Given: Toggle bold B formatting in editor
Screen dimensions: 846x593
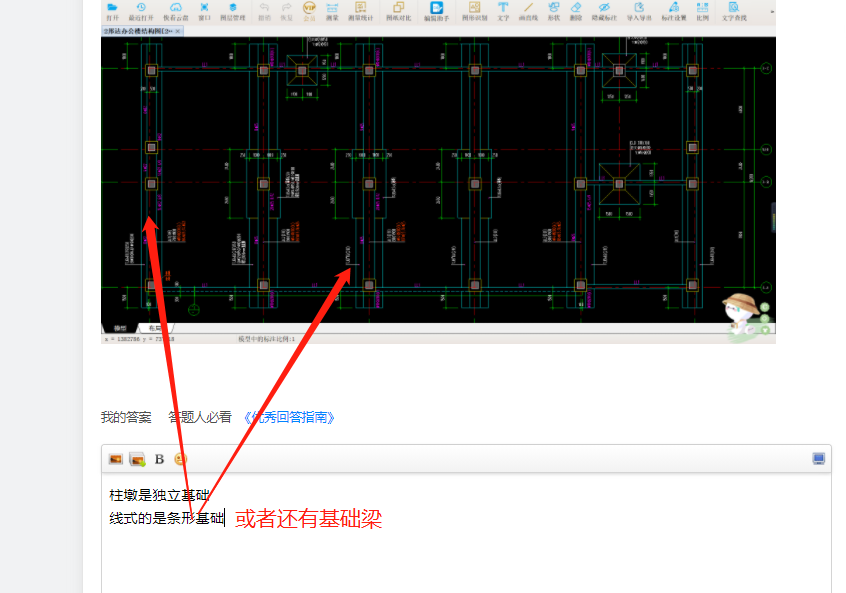Looking at the screenshot, I should click(x=159, y=459).
